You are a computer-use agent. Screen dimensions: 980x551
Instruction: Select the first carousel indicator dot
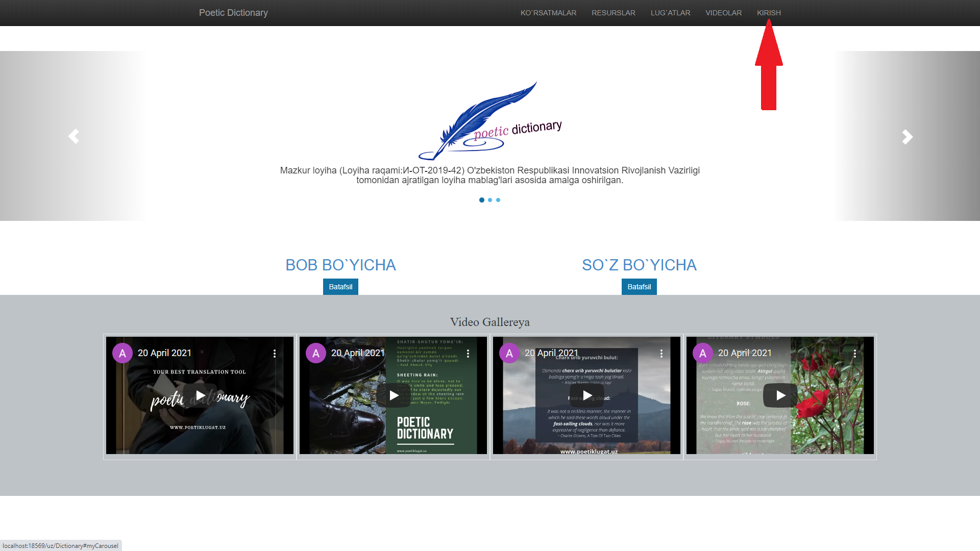482,200
